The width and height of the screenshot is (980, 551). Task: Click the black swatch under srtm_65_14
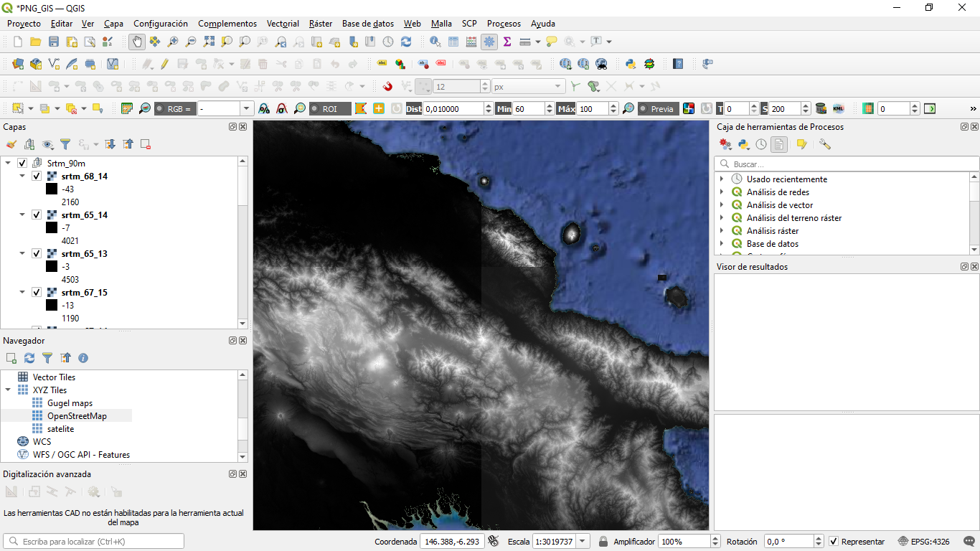tap(51, 227)
